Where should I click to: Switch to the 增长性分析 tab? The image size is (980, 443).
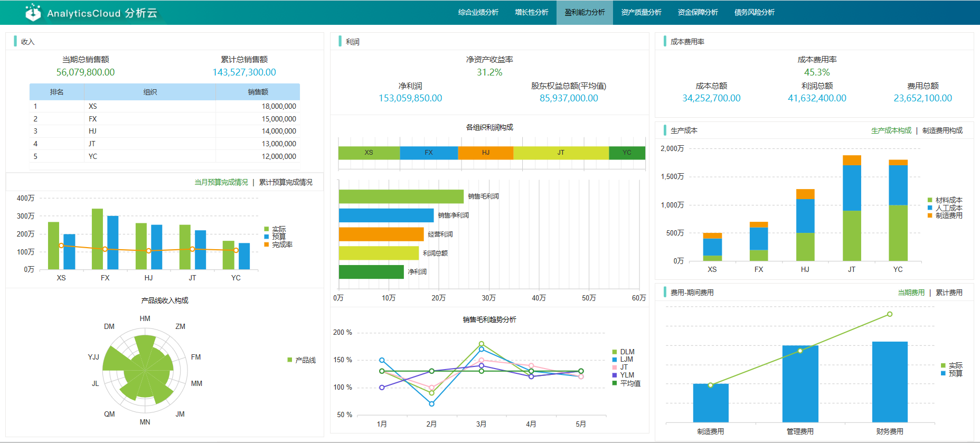tap(531, 12)
